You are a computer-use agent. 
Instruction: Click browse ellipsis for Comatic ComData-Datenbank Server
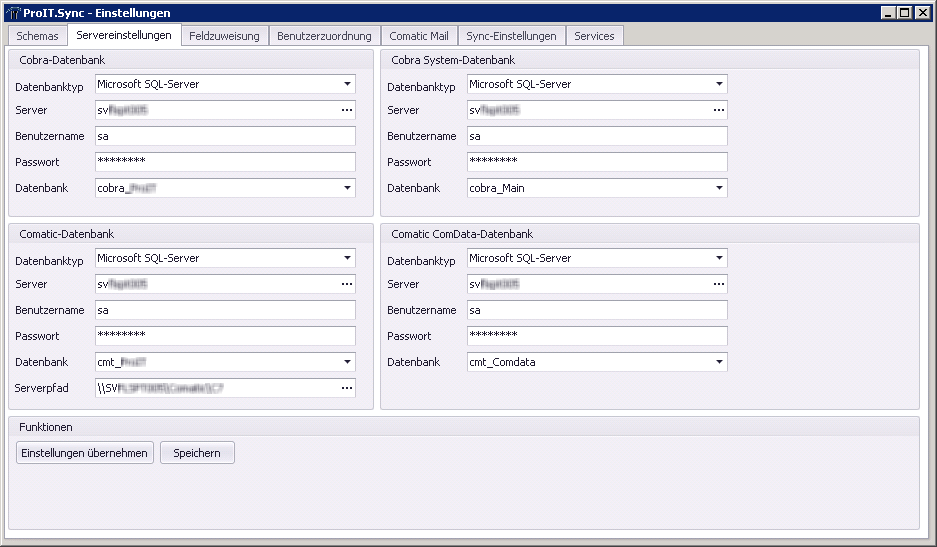pyautogui.click(x=718, y=284)
